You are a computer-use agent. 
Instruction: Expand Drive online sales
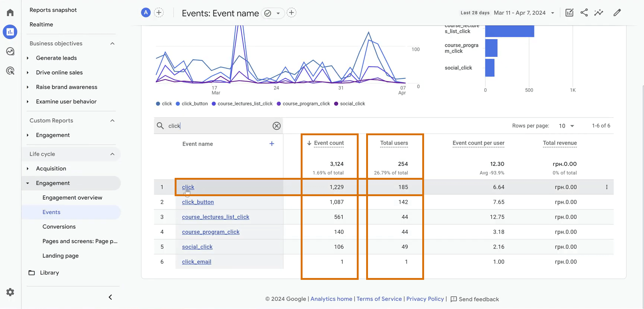click(x=28, y=73)
